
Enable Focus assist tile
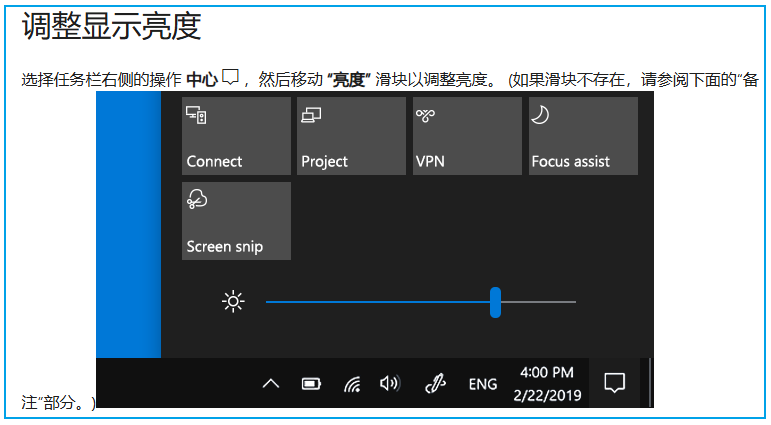tap(582, 136)
